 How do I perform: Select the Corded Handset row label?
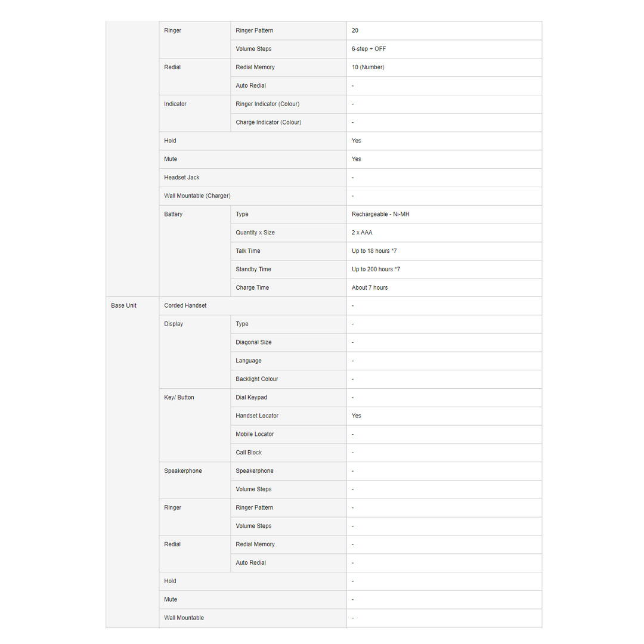(x=185, y=305)
